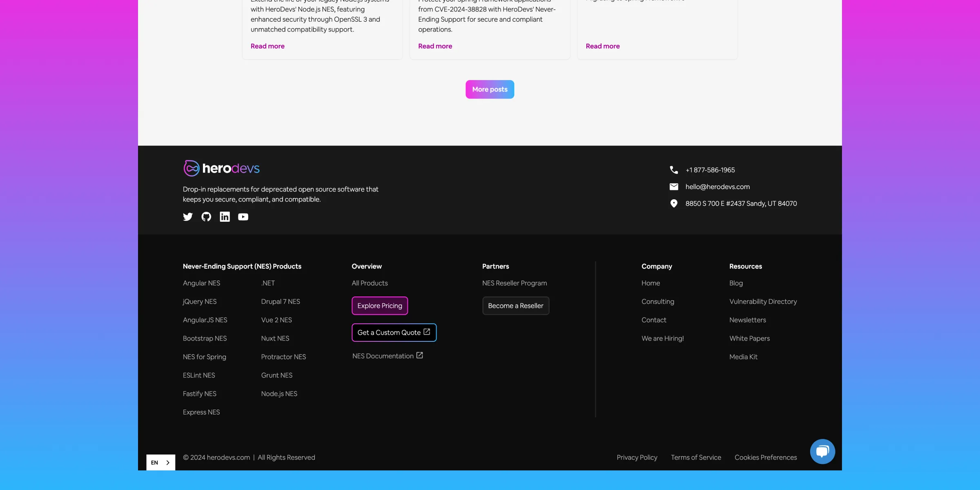The height and width of the screenshot is (490, 980).
Task: Click the email envelope icon
Action: coord(674,187)
